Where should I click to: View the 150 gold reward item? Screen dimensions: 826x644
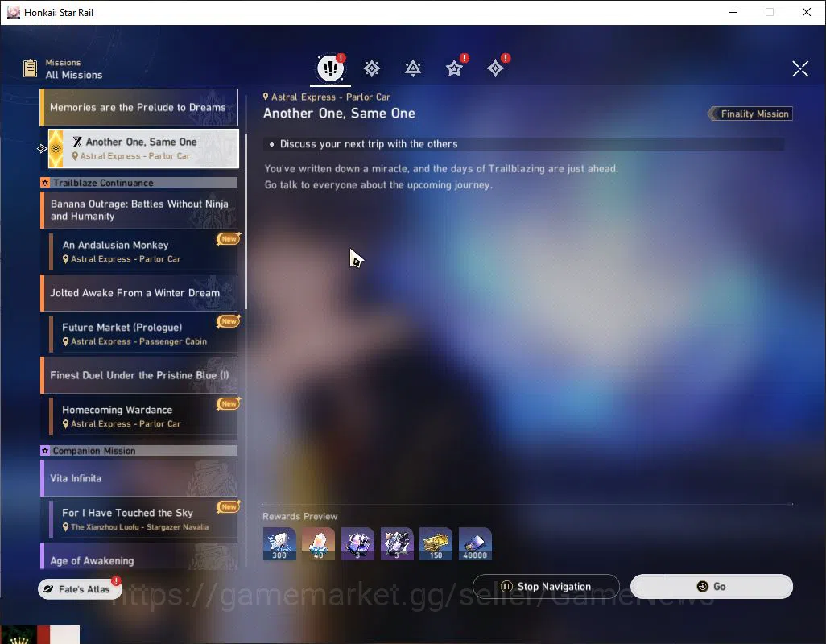(x=436, y=544)
